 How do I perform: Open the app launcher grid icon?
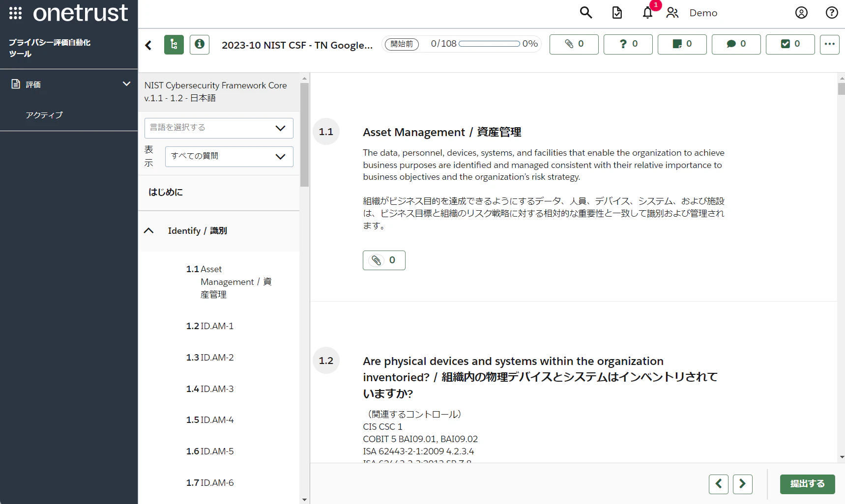coord(15,13)
